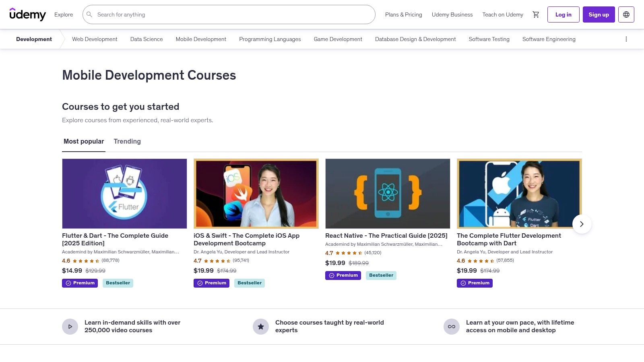This screenshot has width=644, height=362.
Task: Open the Explore menu
Action: click(x=64, y=14)
